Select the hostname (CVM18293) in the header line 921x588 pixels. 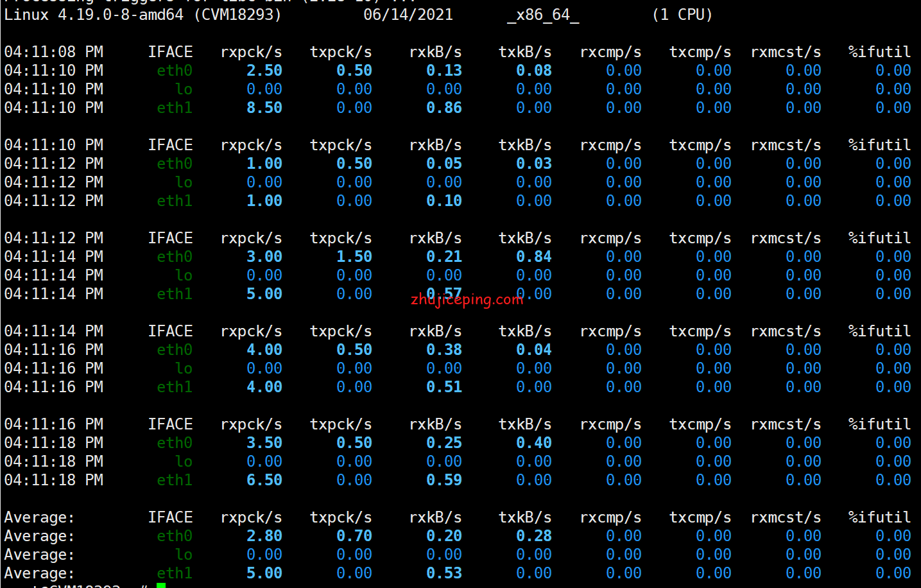point(237,14)
